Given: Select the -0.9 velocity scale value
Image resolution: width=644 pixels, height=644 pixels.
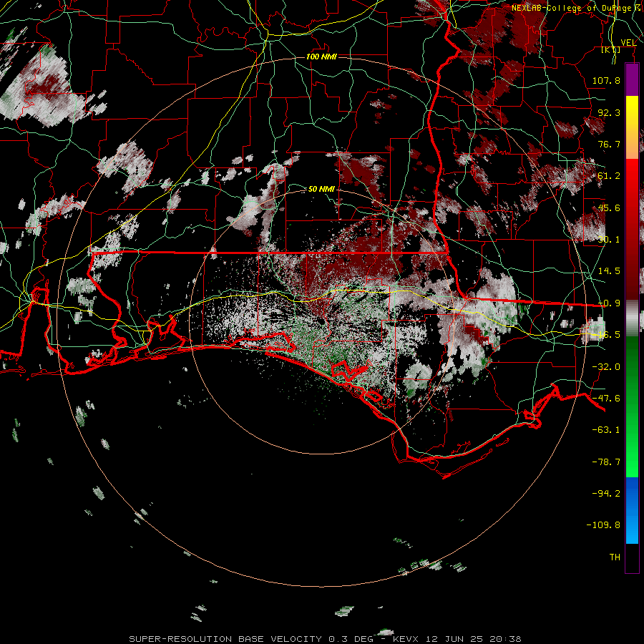Looking at the screenshot, I should [x=609, y=303].
